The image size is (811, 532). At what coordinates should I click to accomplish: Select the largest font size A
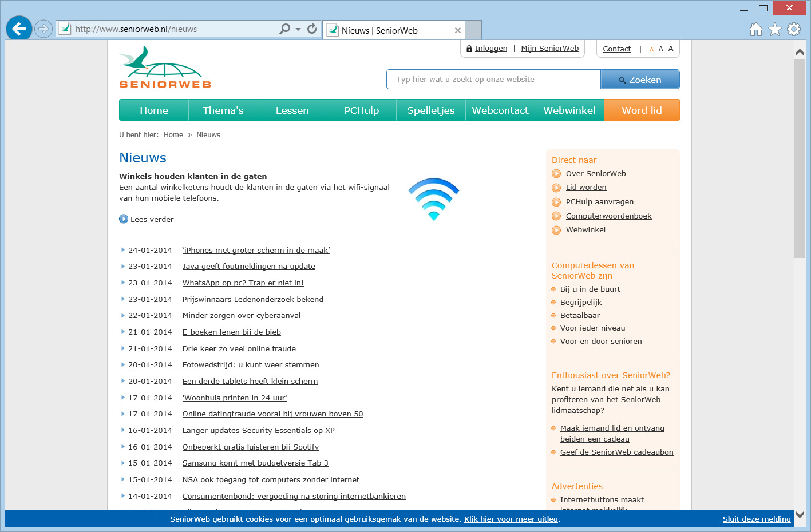[x=671, y=49]
